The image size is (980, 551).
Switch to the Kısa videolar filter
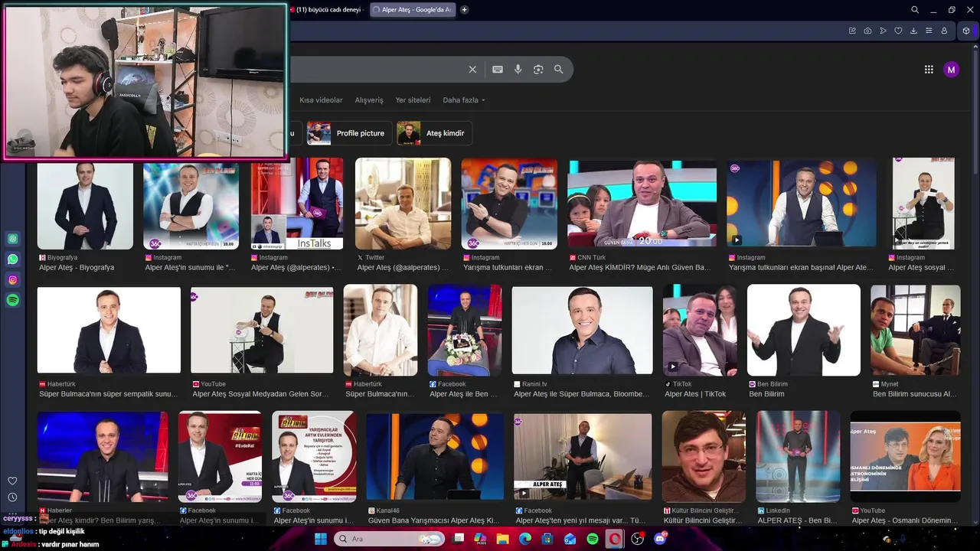(321, 100)
